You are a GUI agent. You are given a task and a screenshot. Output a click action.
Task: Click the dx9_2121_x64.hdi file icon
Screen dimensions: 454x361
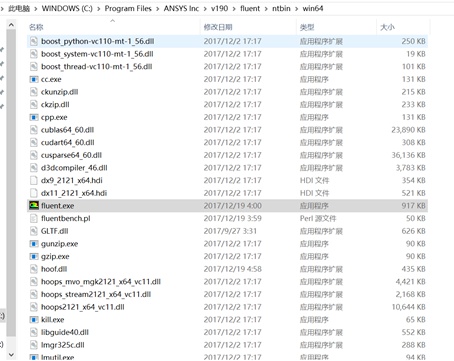(34, 181)
